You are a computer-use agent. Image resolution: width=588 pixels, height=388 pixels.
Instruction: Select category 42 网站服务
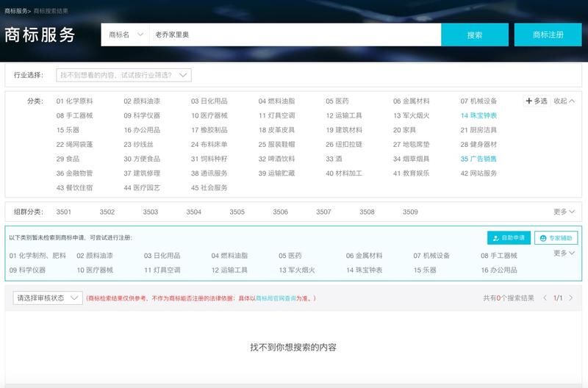[478, 173]
